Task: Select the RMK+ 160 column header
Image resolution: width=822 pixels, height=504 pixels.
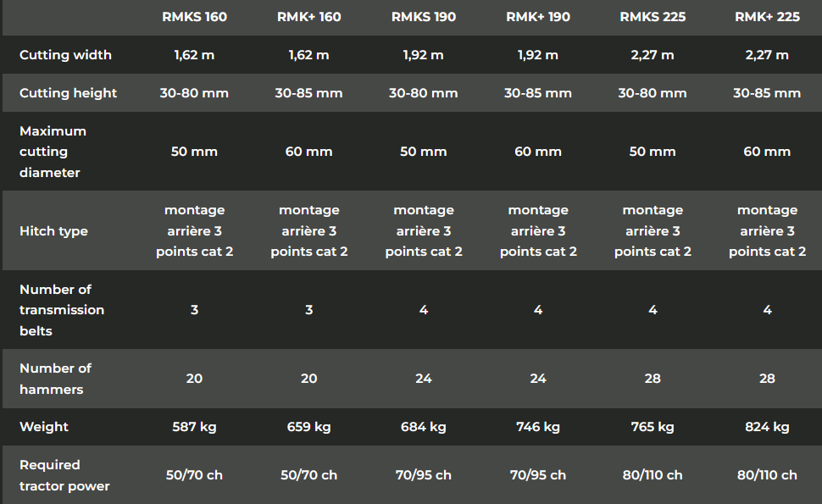Action: (x=308, y=17)
